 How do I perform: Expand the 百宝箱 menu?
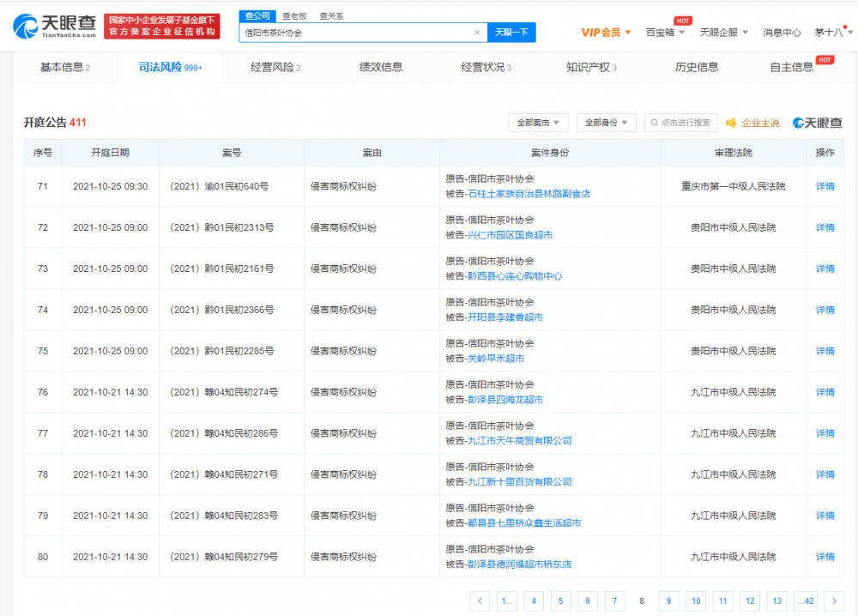pyautogui.click(x=666, y=33)
